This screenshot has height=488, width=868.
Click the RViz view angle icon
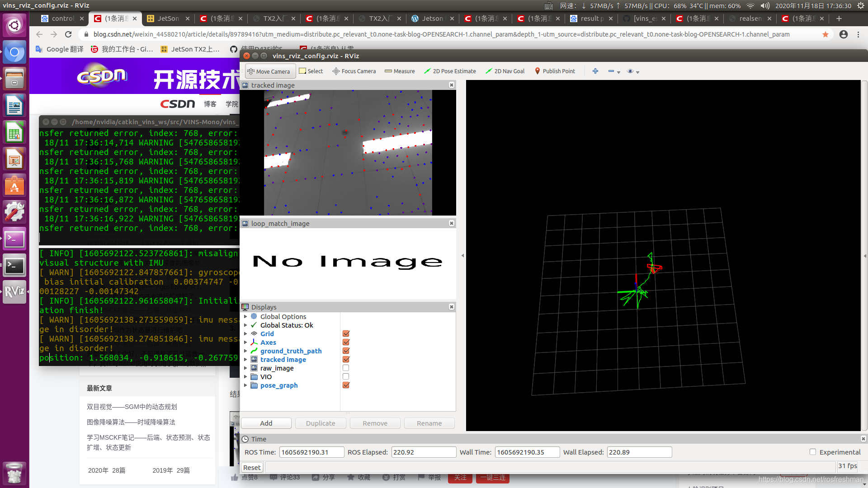coord(630,71)
